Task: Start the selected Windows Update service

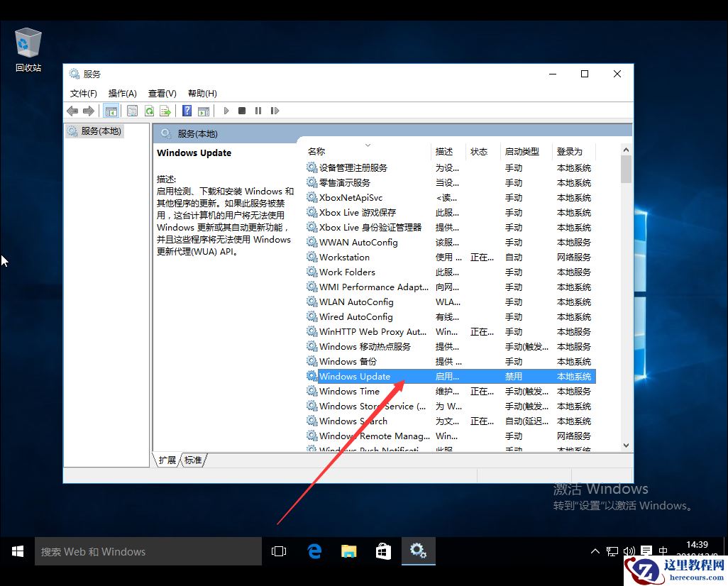Action: [x=226, y=111]
